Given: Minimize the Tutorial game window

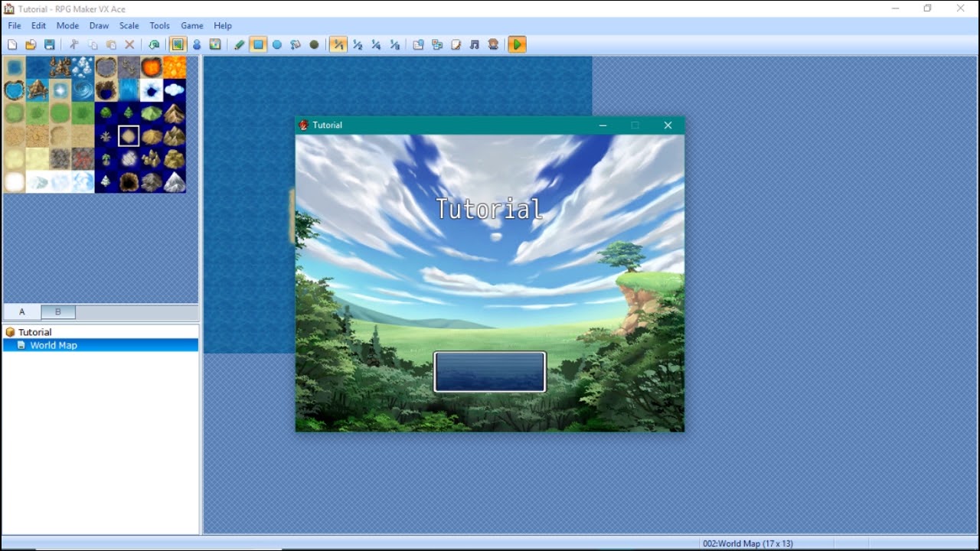Looking at the screenshot, I should [603, 126].
